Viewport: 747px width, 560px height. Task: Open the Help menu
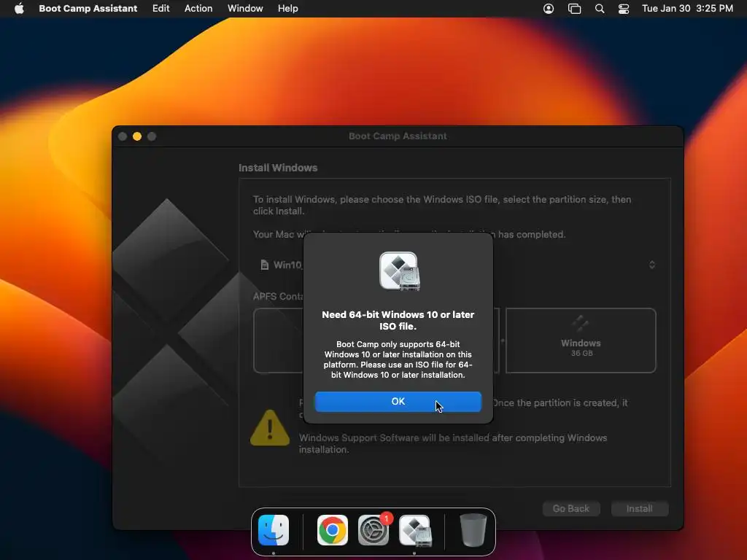pyautogui.click(x=287, y=9)
